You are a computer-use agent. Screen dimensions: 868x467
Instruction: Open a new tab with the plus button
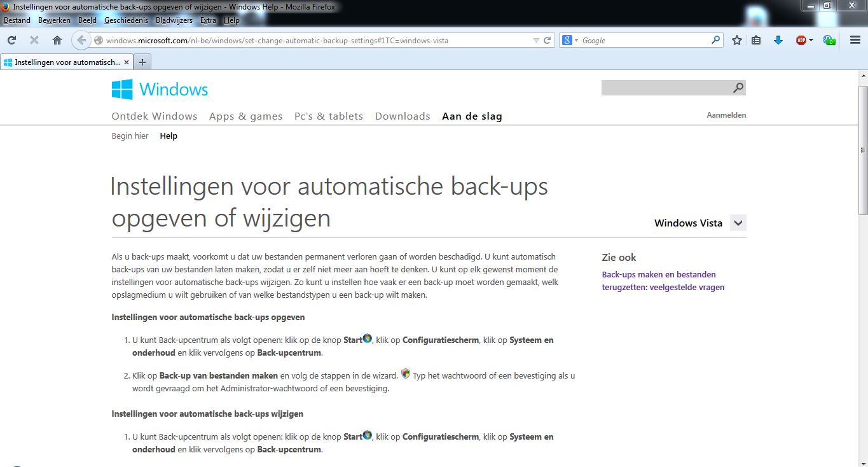pyautogui.click(x=142, y=62)
